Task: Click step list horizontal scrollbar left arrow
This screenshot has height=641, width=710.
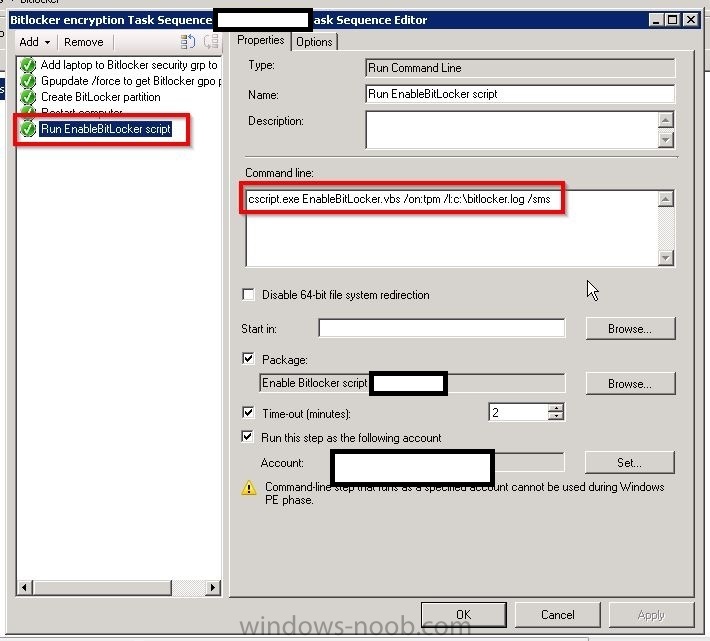Action: [24, 588]
